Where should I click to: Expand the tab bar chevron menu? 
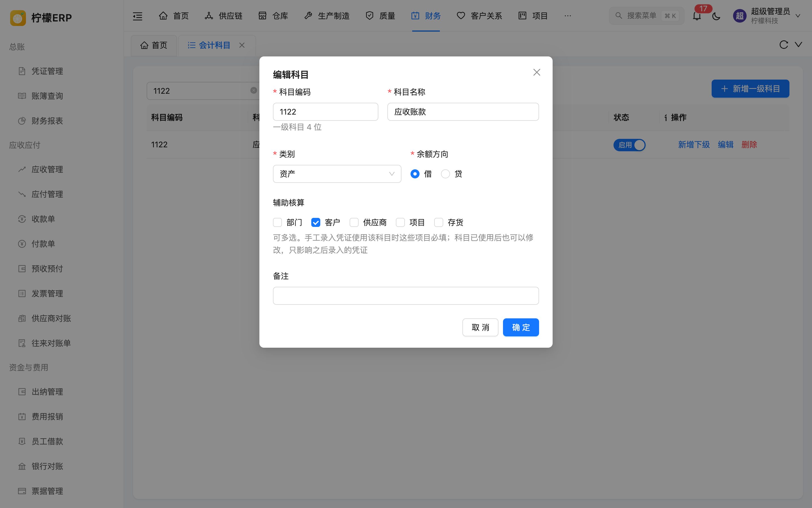tap(798, 45)
